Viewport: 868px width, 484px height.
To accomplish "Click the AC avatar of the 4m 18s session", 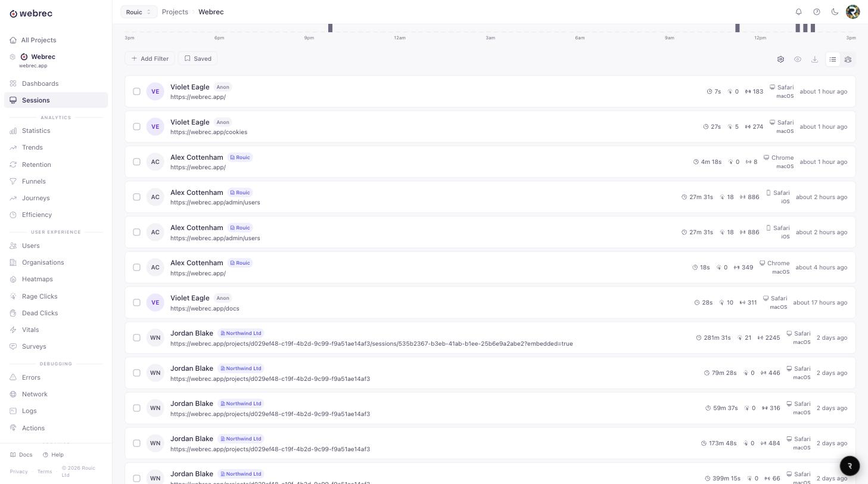I will [x=155, y=162].
